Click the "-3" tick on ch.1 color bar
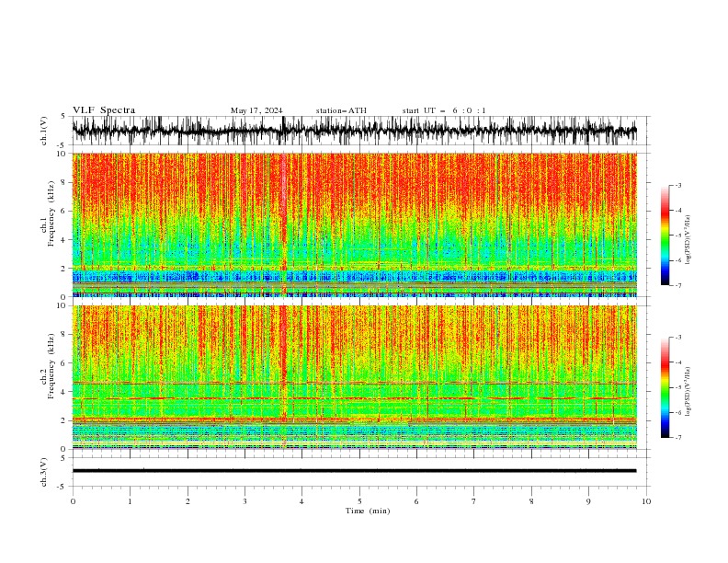 pyautogui.click(x=678, y=185)
